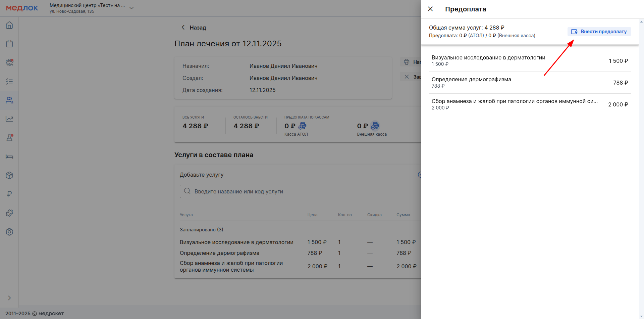The image size is (644, 319).
Task: Expand the medical center selector dropdown
Action: [131, 8]
